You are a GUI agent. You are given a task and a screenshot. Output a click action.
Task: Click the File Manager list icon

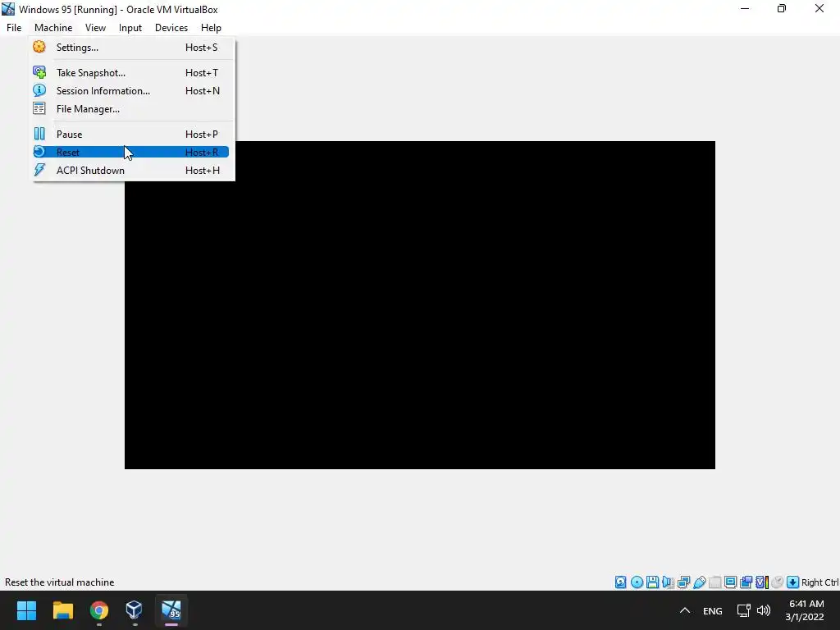(39, 109)
